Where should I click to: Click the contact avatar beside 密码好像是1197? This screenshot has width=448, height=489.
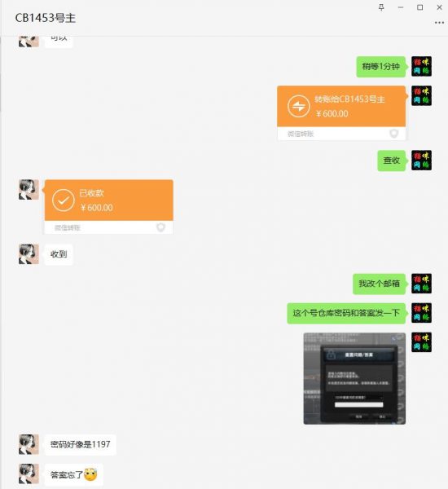(x=29, y=444)
